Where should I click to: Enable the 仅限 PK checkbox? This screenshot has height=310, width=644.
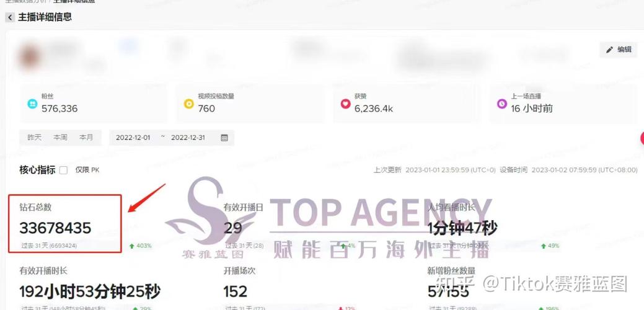[x=63, y=170]
